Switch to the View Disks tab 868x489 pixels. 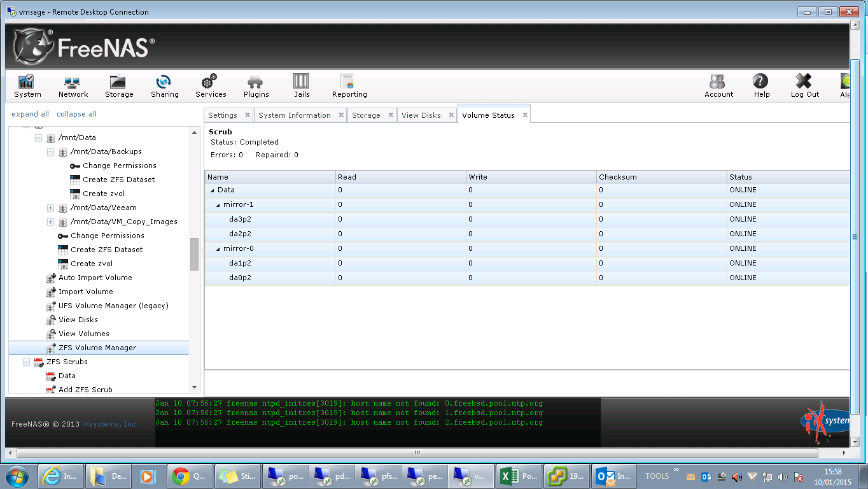[421, 115]
